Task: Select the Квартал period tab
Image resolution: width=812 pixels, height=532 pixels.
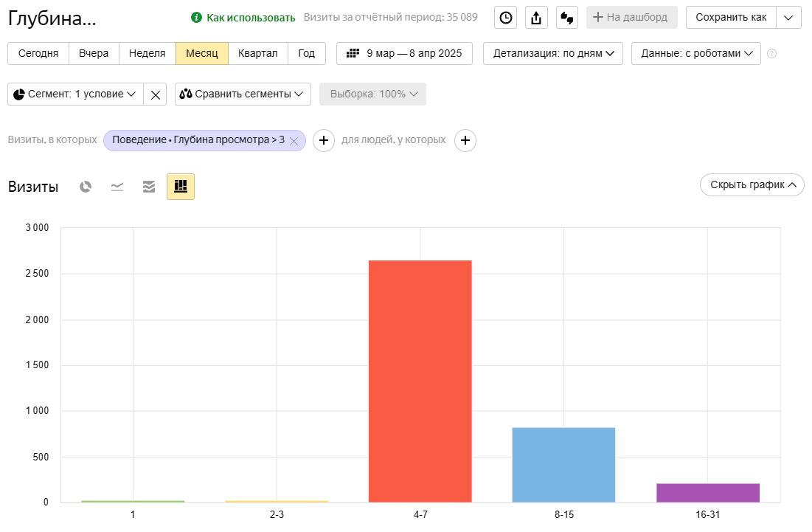Action: [x=257, y=54]
